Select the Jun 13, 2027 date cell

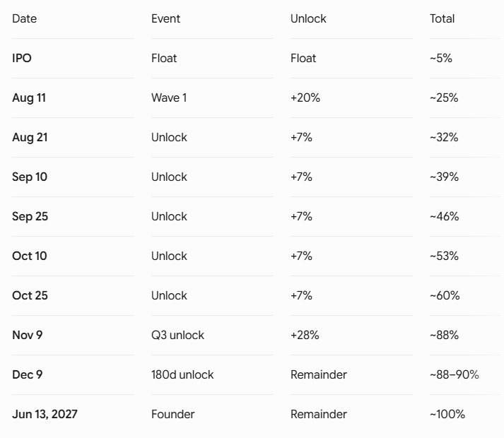(x=45, y=414)
